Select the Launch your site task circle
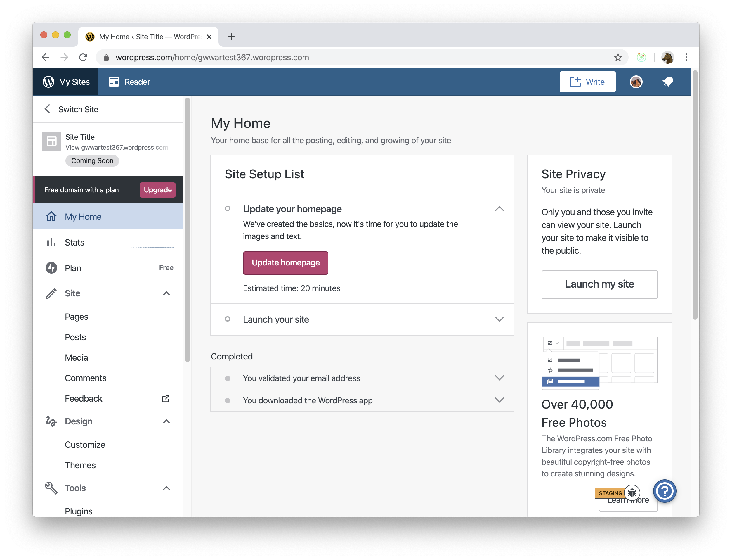 click(x=228, y=319)
